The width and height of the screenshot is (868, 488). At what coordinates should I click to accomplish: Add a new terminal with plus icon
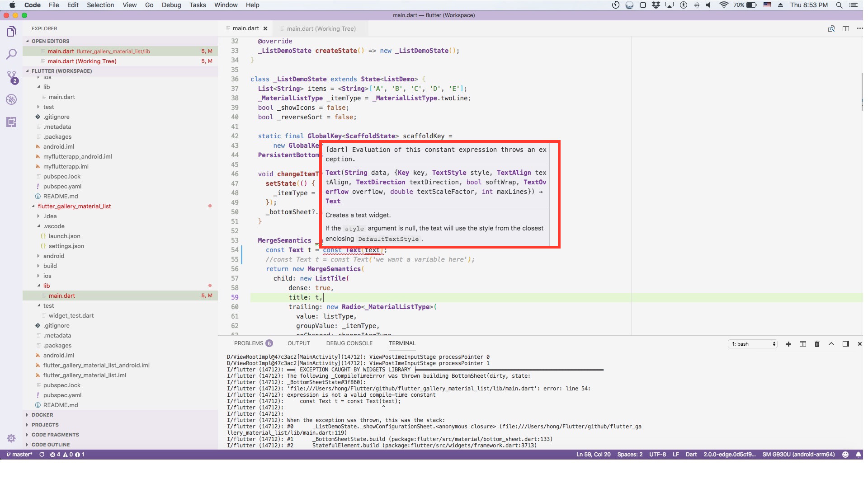coord(788,344)
